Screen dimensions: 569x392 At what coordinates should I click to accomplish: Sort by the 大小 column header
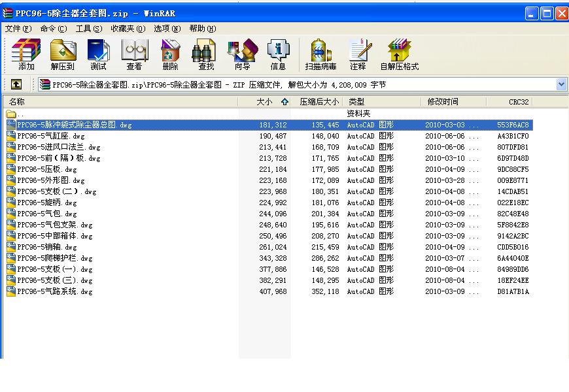264,102
